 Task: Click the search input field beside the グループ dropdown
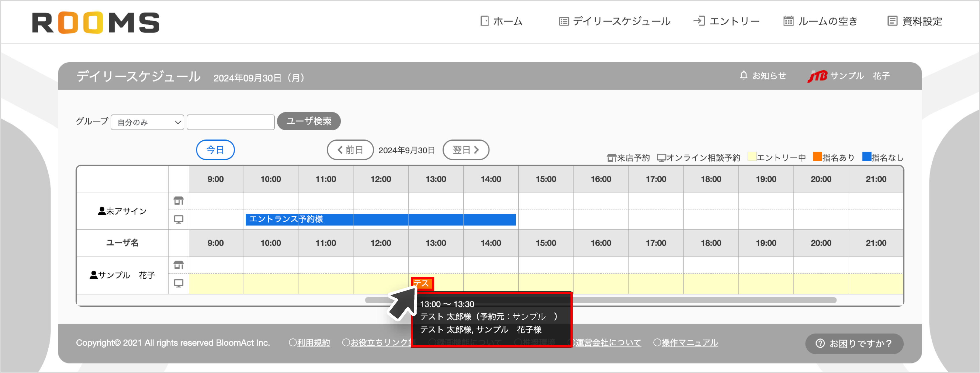point(230,122)
